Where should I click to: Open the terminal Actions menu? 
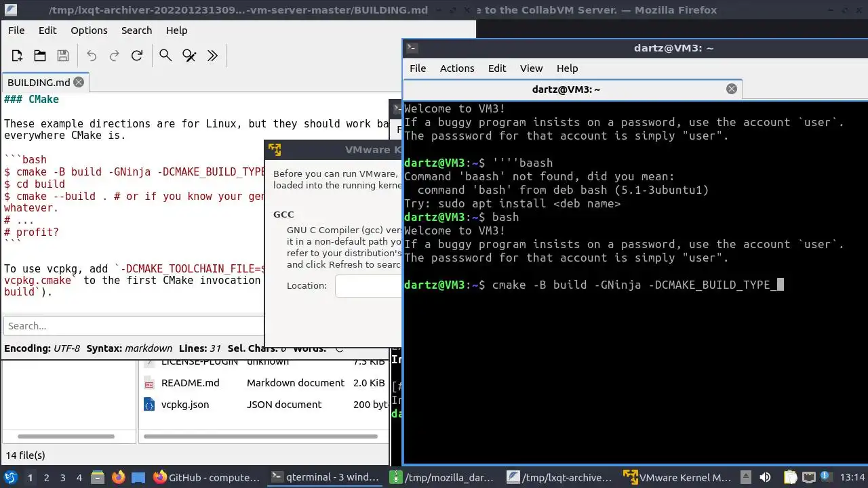(x=457, y=68)
